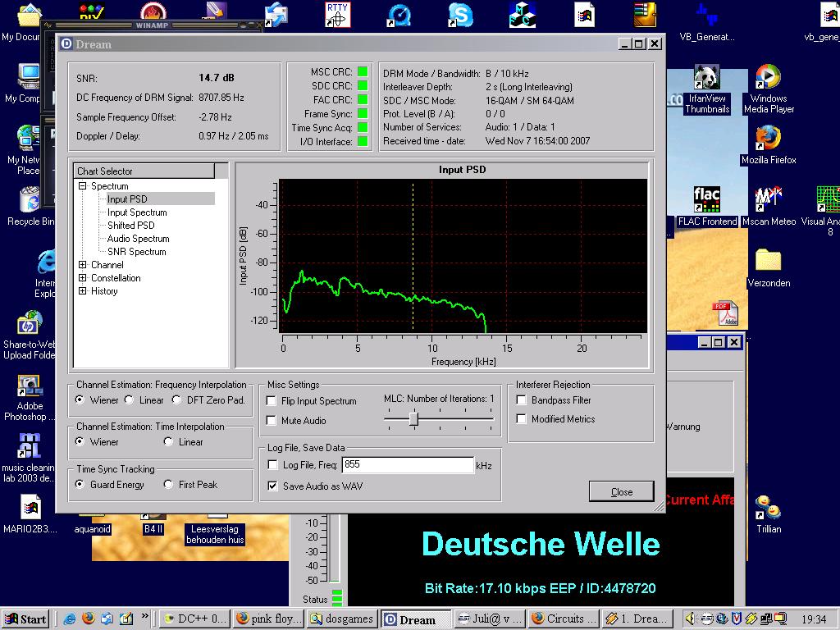Open the Adobe Photoshop desktop shortcut
The height and width of the screenshot is (630, 840).
click(30, 386)
